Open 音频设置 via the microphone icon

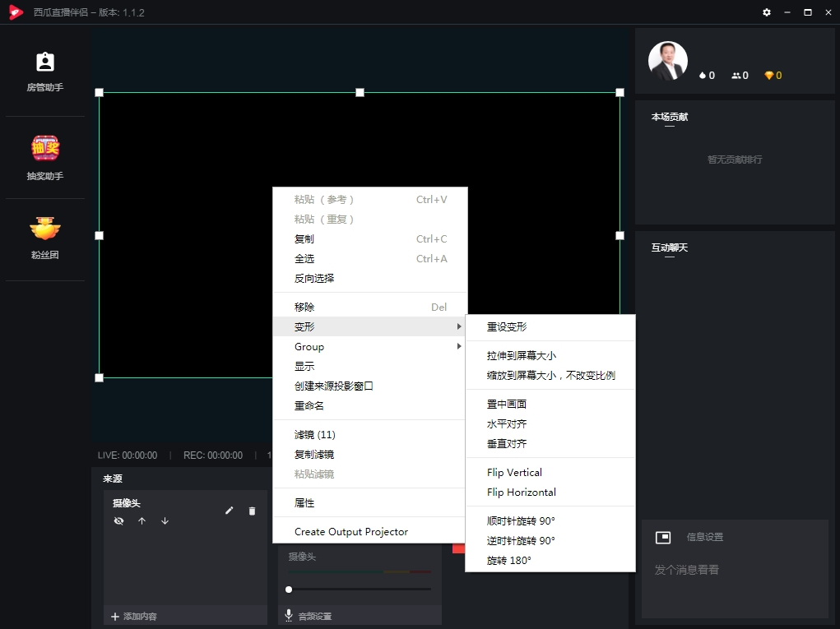288,614
